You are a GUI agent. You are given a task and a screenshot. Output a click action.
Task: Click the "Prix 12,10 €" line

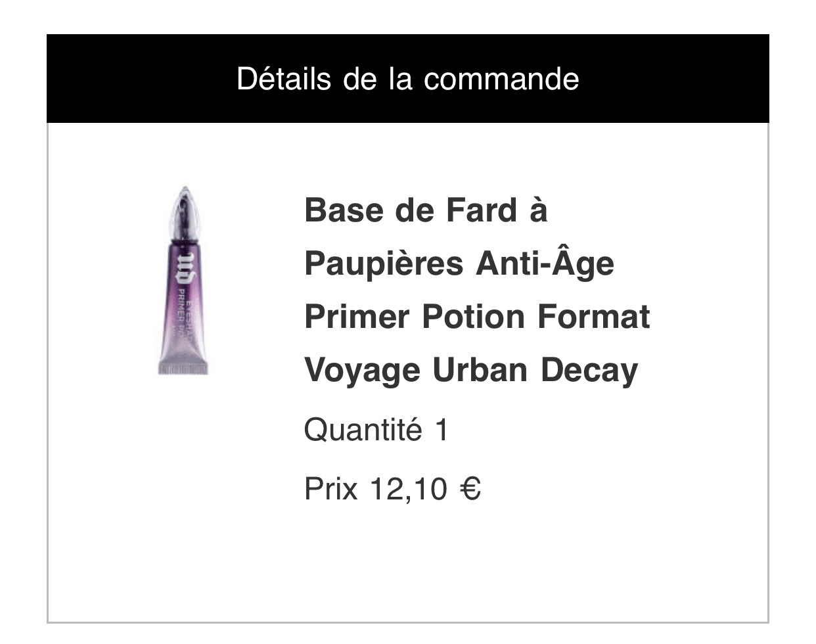392,489
